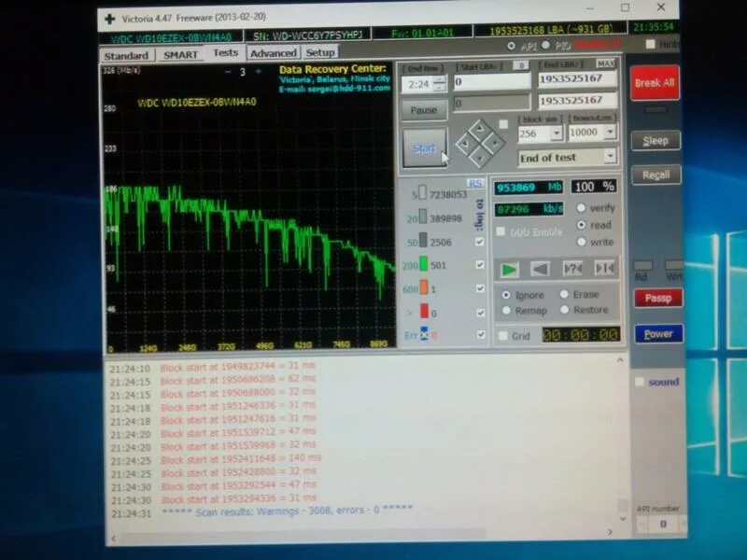Click the log scroll down arrow
Screen dimensions: 747x560
(622, 519)
